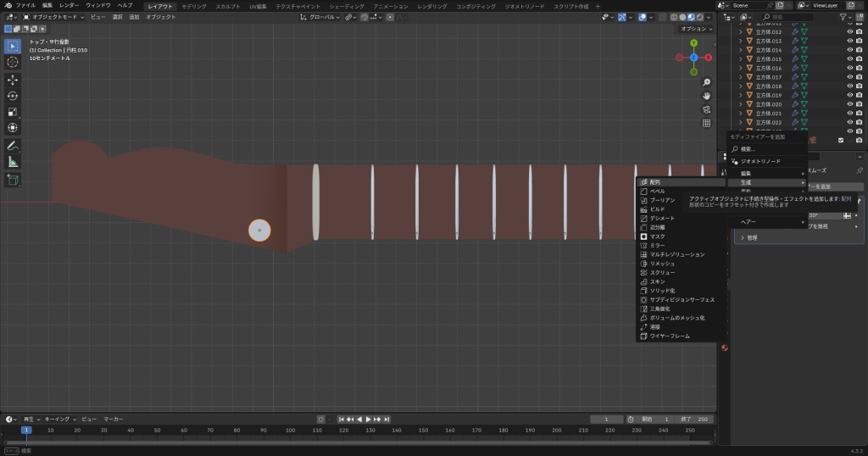This screenshot has width=868, height=456.
Task: Select the Annotate pencil tool
Action: tap(13, 146)
